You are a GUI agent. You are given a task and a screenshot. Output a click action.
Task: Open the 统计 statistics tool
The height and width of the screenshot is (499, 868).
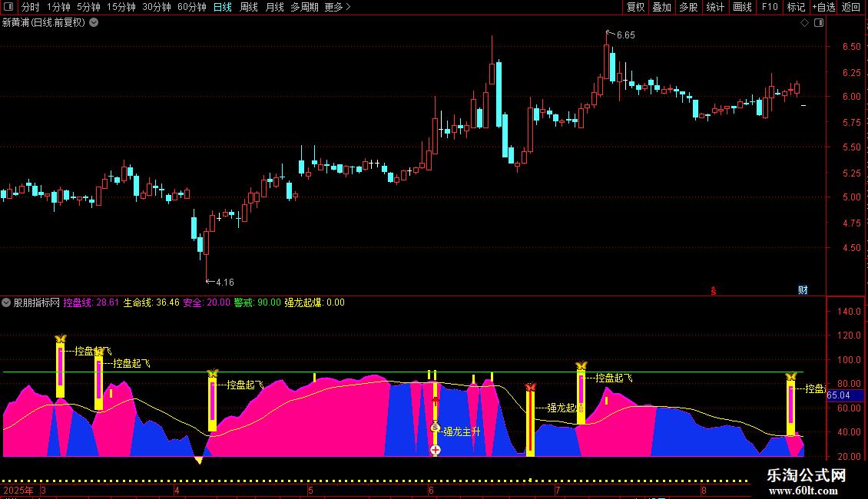[714, 7]
